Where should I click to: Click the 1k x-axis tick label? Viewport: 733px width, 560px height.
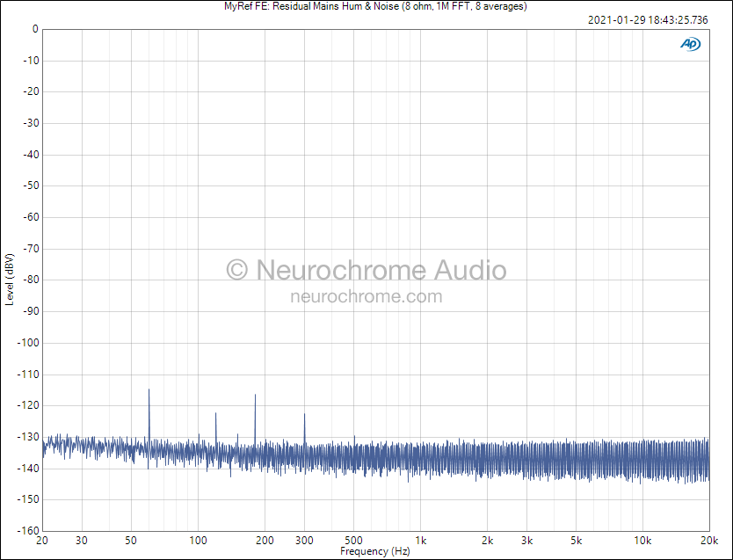(421, 541)
